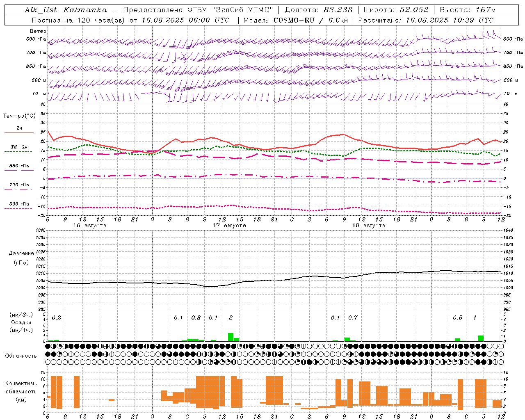Click the 18 августа date label
The height and width of the screenshot is (420, 525).
[369, 226]
